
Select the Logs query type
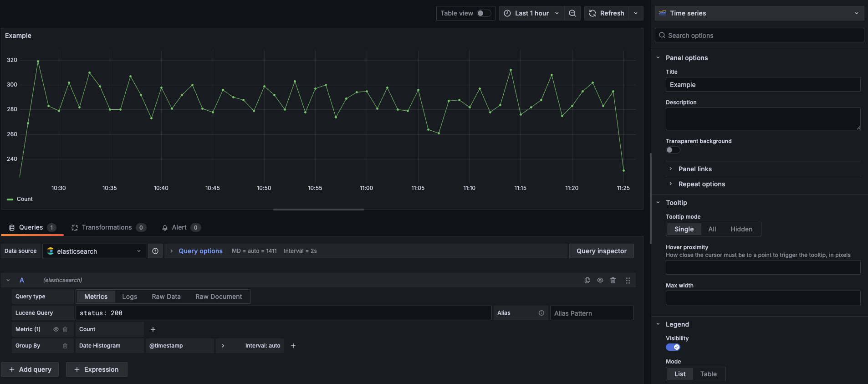(x=129, y=297)
